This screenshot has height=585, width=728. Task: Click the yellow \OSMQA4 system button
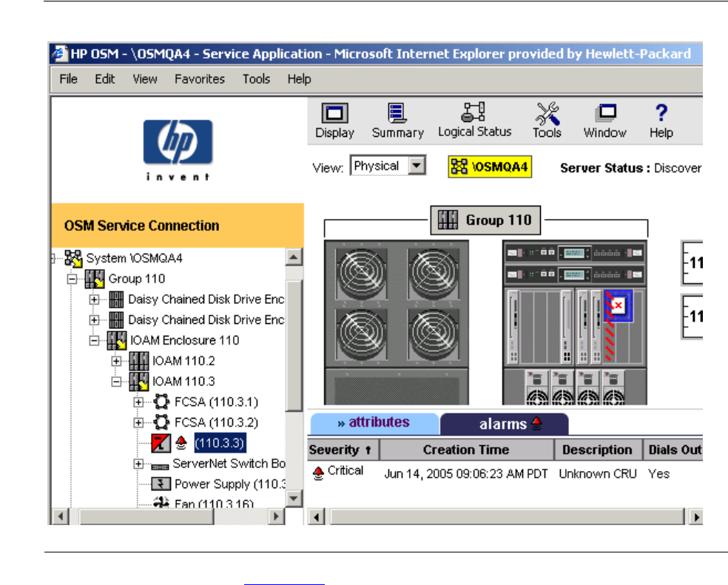pyautogui.click(x=490, y=166)
